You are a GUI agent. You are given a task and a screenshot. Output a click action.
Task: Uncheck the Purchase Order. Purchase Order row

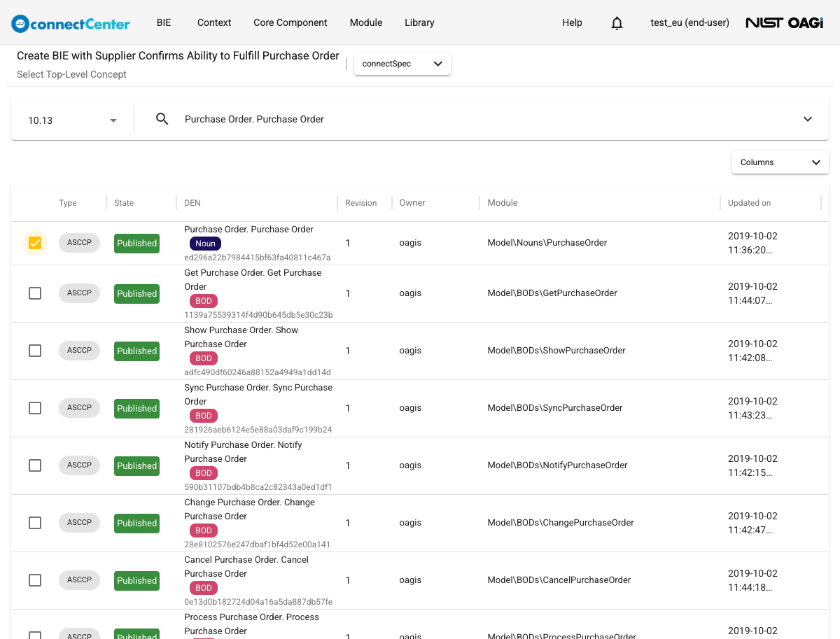[35, 243]
